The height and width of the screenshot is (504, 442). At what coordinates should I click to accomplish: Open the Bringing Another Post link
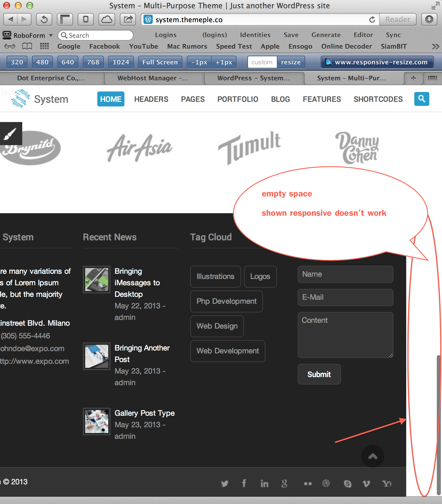(142, 354)
